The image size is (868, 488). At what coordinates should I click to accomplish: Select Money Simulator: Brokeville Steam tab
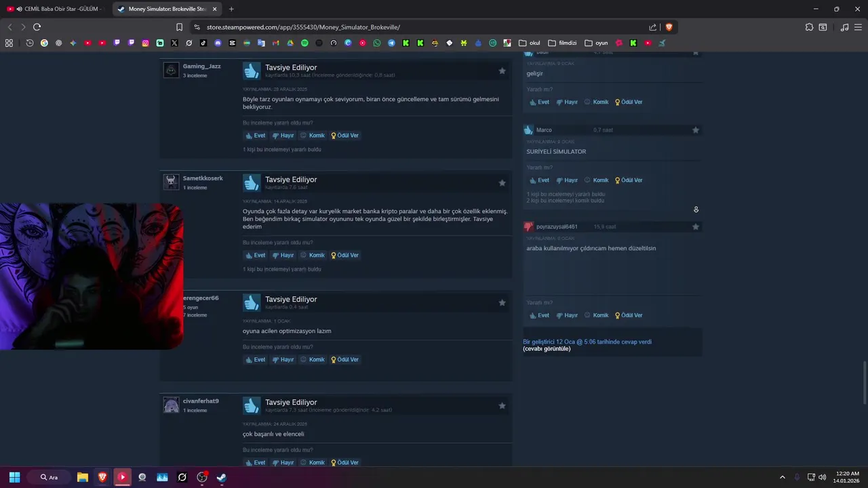[167, 9]
